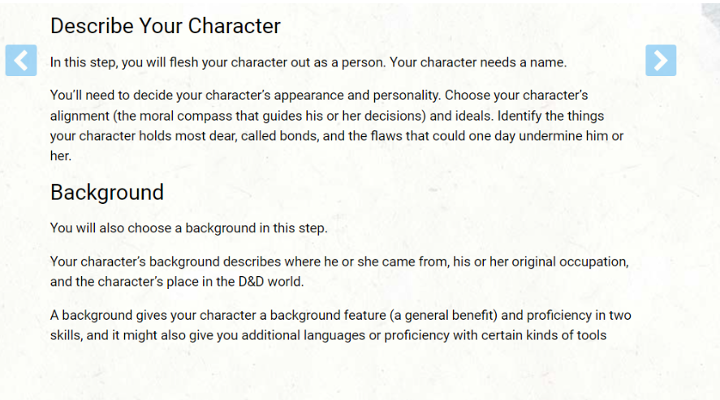Click the 'Describe Your Character' heading
Screen dimensions: 720x400
pyautogui.click(x=165, y=26)
